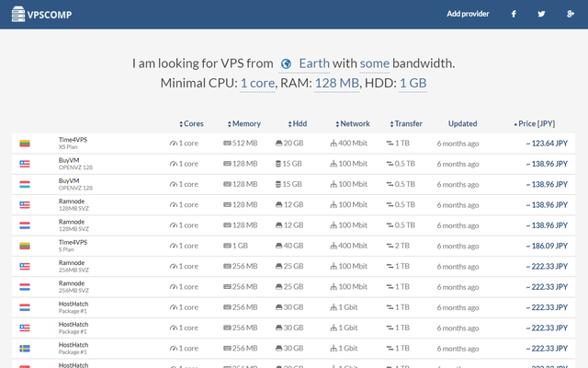Sort the table by Price [JPY] column
The height and width of the screenshot is (368, 588).
click(535, 123)
